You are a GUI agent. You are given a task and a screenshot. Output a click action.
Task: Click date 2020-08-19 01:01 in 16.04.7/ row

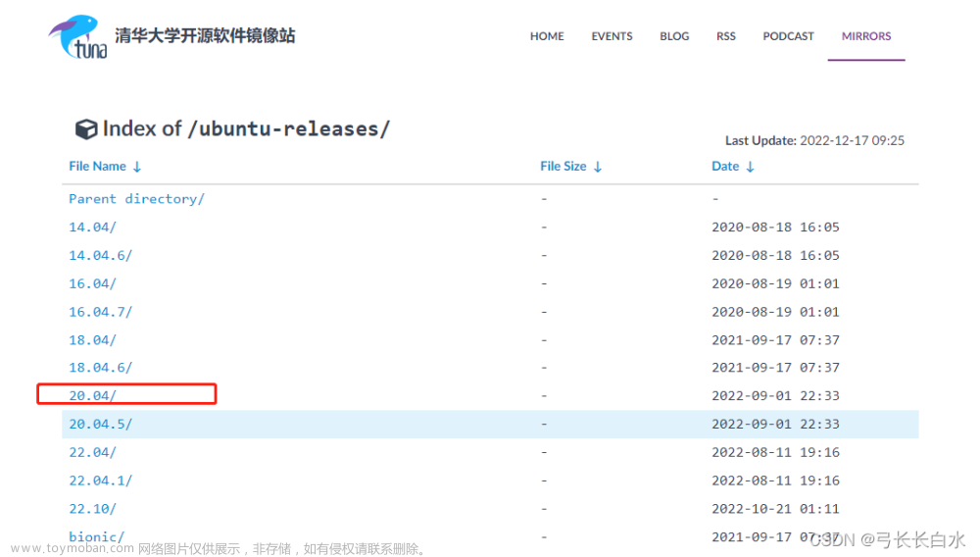(x=775, y=311)
